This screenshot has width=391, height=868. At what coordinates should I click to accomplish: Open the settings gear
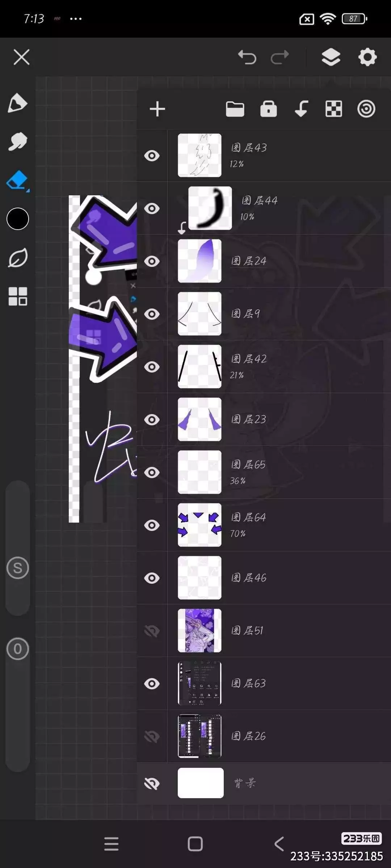pyautogui.click(x=367, y=57)
